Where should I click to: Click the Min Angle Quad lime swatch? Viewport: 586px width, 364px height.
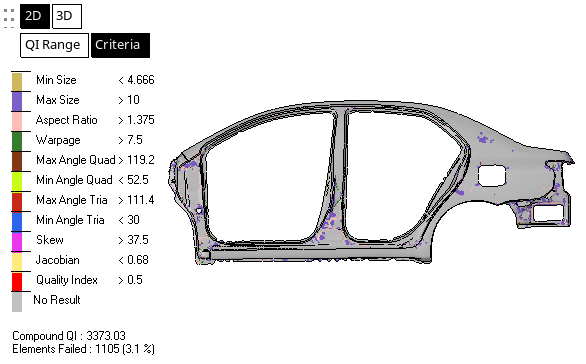[17, 181]
